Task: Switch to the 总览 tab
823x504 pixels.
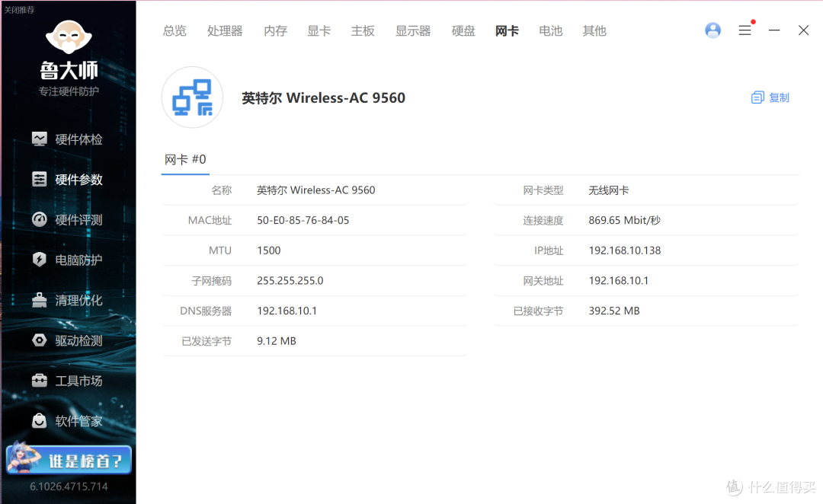Action: [175, 31]
